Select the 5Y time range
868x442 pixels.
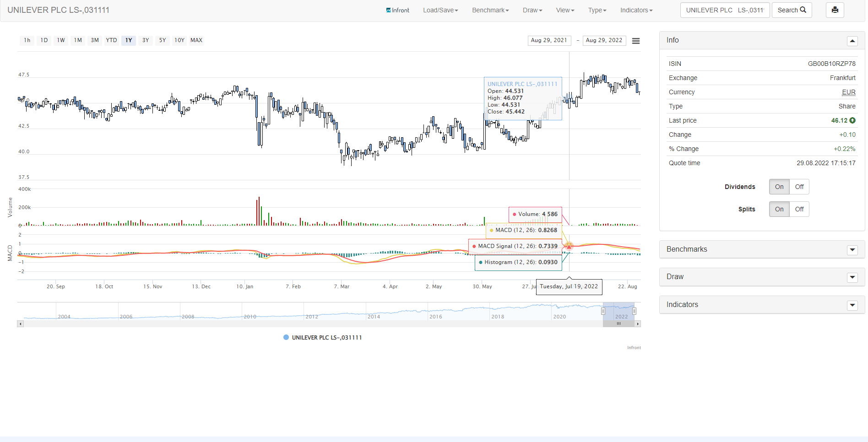click(x=163, y=40)
